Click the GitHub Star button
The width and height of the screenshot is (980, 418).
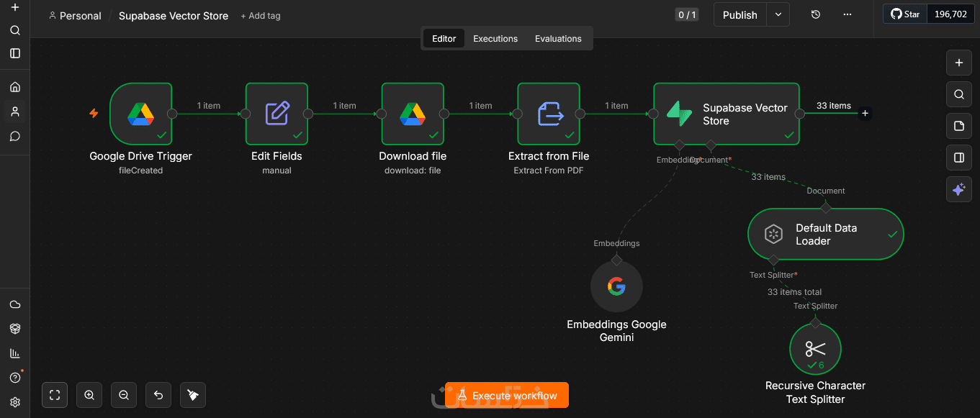905,14
